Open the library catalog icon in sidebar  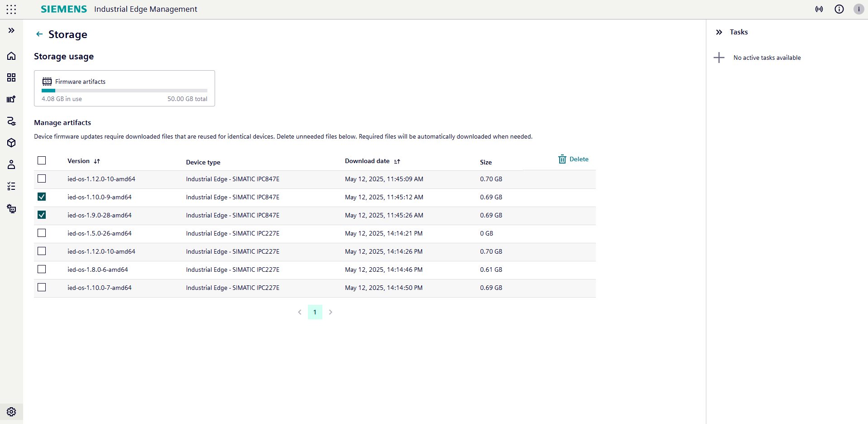click(11, 99)
